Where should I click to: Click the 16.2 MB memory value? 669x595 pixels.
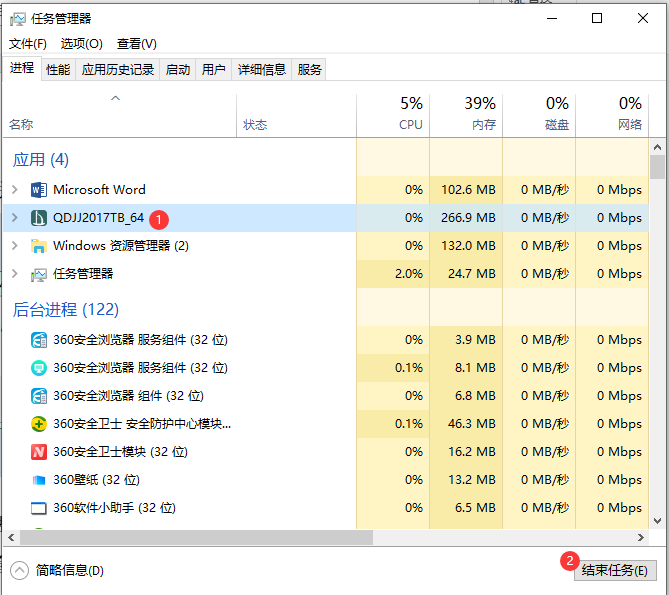[x=472, y=452]
